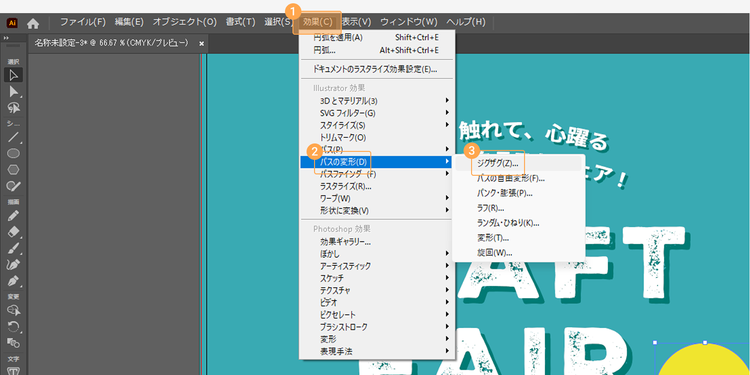The width and height of the screenshot is (750, 375).
Task: Choose 円弧を適用(A) from the menu
Action: tap(377, 38)
